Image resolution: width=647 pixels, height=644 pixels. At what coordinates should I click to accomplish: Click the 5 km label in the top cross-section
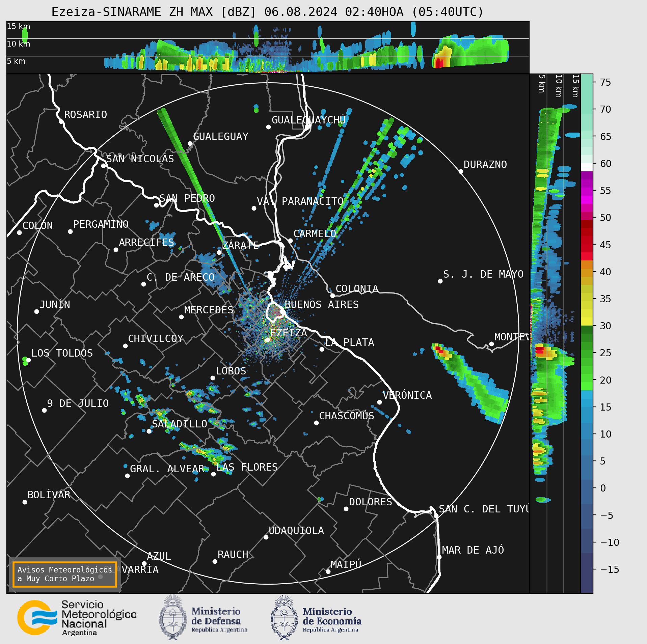[16, 61]
